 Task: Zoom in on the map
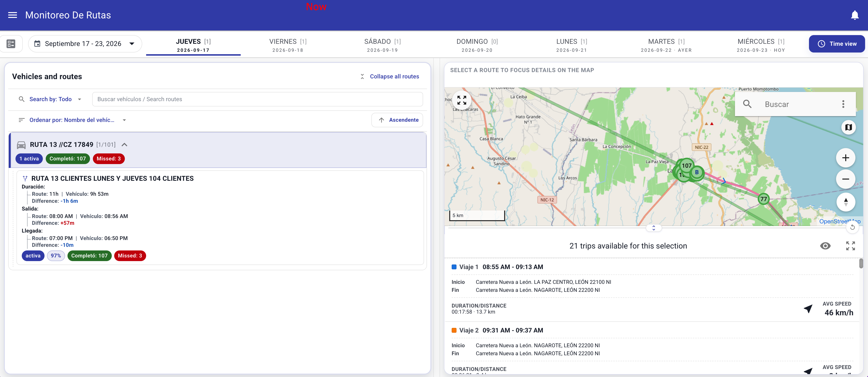click(x=846, y=158)
